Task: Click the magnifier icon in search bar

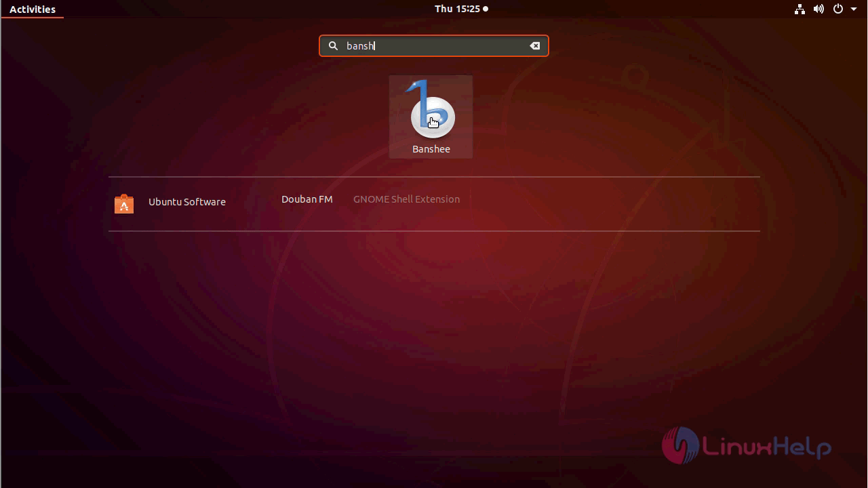Action: (333, 45)
